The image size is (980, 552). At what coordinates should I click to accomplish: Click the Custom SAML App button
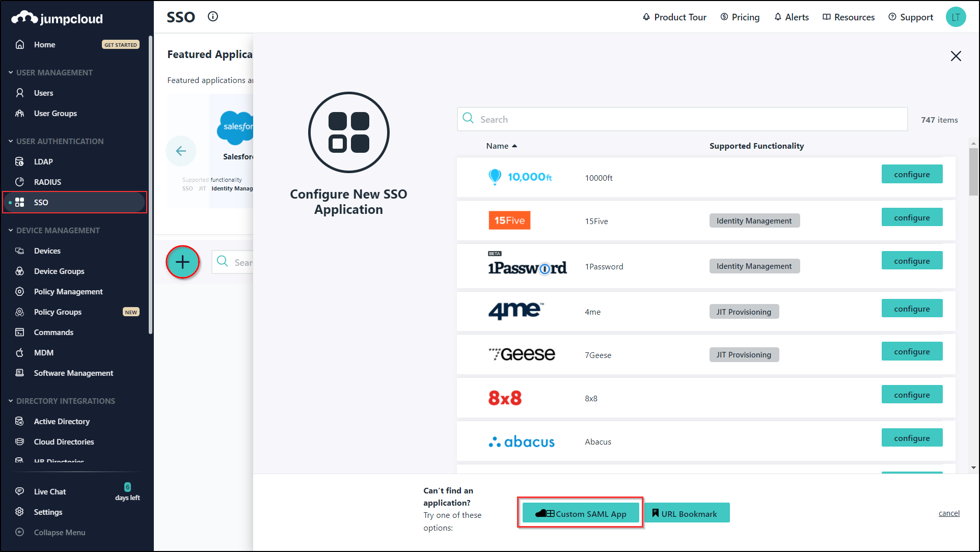click(x=581, y=513)
